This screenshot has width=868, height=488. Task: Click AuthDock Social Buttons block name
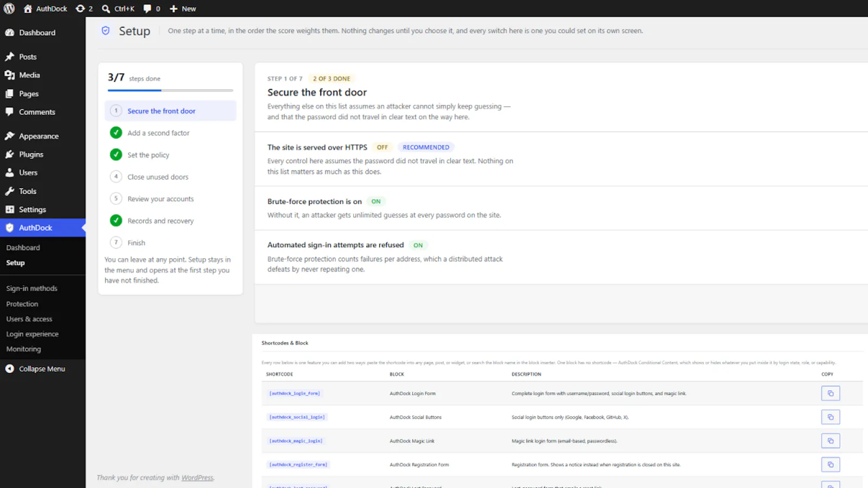[416, 418]
